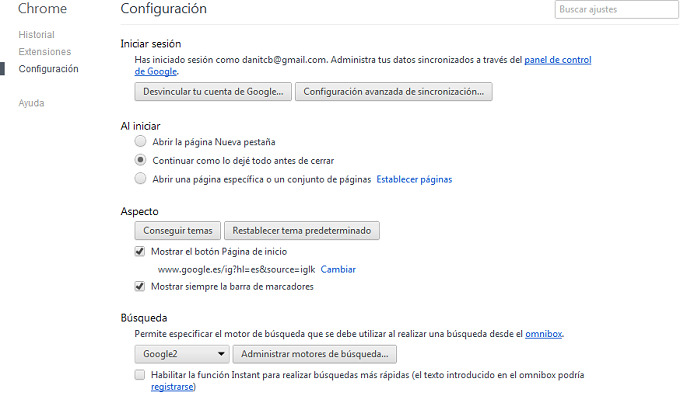The height and width of the screenshot is (396, 680).
Task: Open the omnibox help link
Action: tap(544, 334)
